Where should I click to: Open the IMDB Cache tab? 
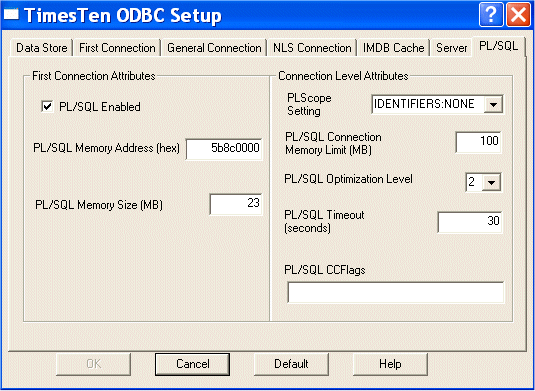tap(393, 48)
